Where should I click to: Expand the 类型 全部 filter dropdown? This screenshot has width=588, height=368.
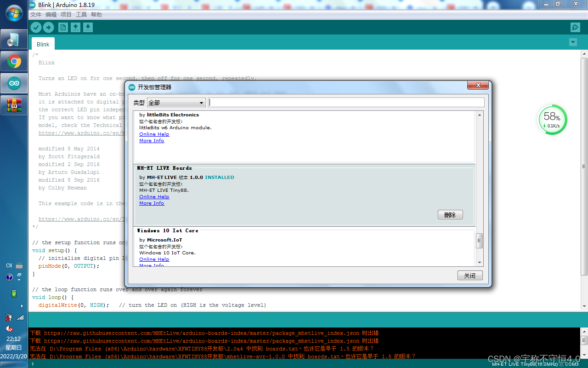pos(176,103)
